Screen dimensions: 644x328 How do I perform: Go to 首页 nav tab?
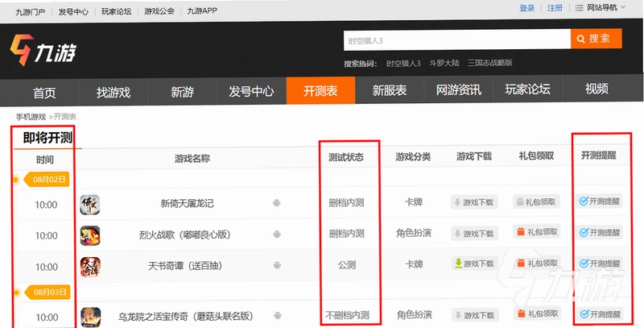44,92
